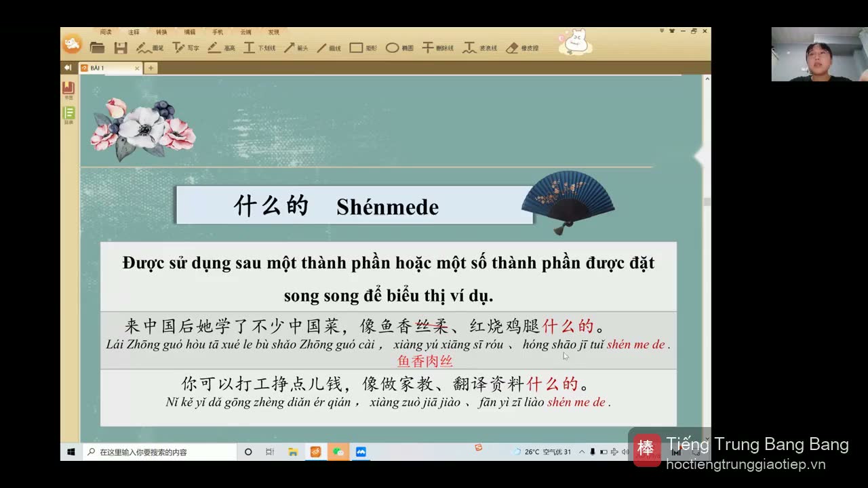Select the 高亮 highlight tool

click(x=221, y=47)
